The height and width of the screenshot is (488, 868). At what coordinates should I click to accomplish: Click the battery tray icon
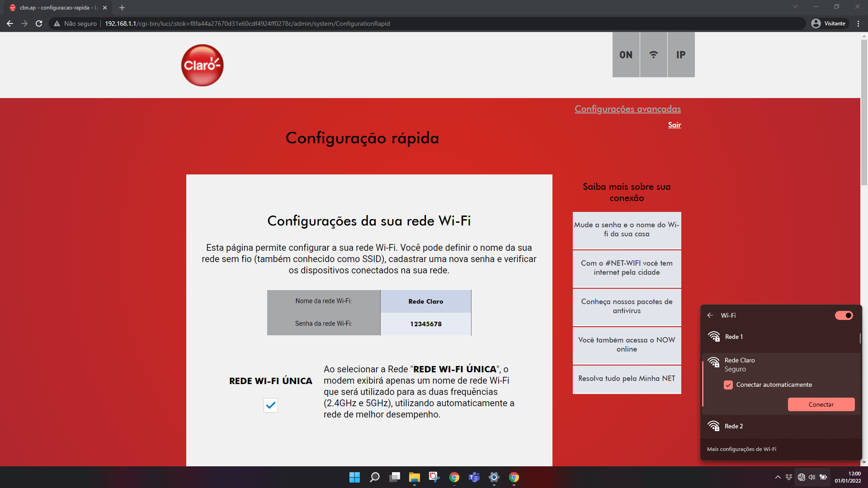pos(823,477)
